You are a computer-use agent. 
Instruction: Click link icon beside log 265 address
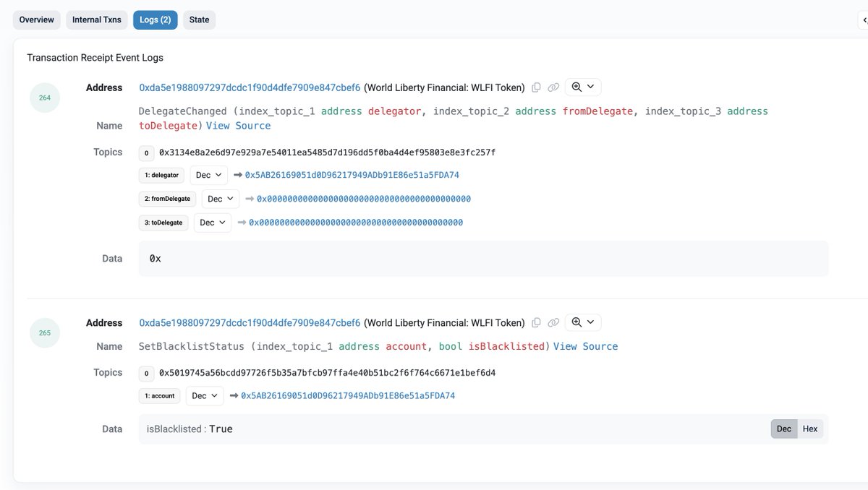(x=553, y=323)
